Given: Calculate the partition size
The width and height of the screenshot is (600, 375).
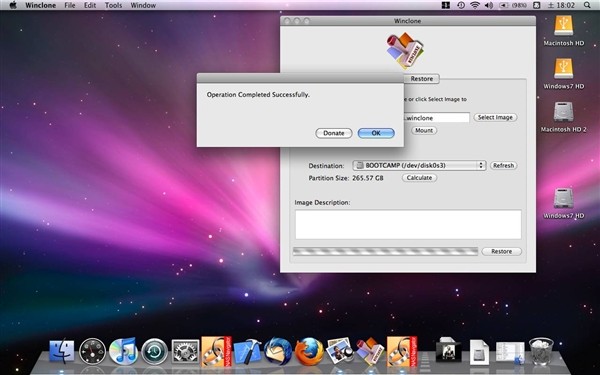Looking at the screenshot, I should click(x=419, y=178).
